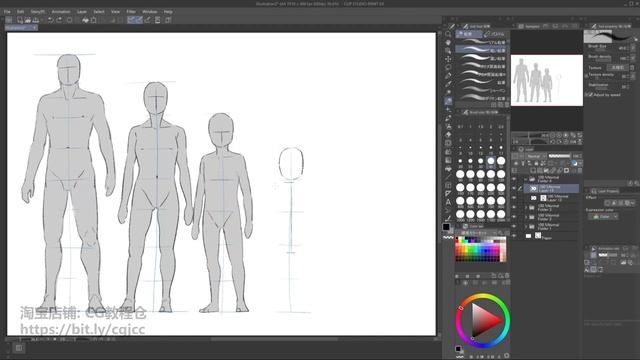640x360 pixels.
Task: Expand the Folder 2 layer folder
Action: pos(526,217)
